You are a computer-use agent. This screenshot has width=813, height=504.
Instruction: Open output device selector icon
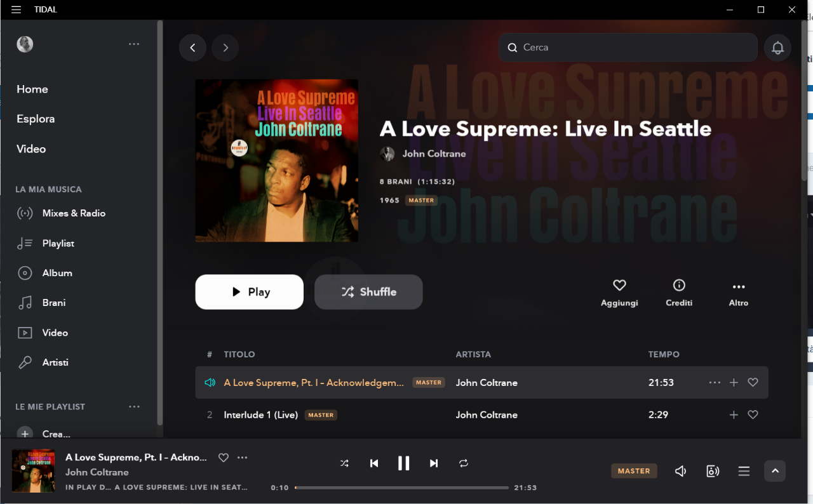click(713, 471)
